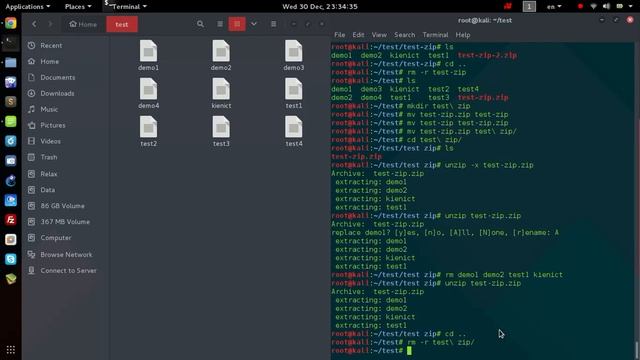Open Documents in the sidebar
640x360 pixels.
58,77
